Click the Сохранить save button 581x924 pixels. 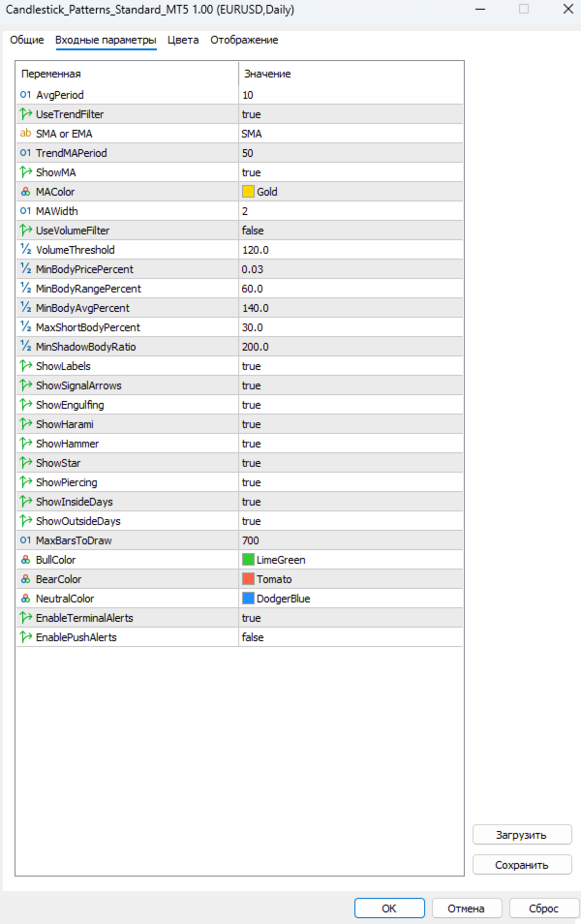point(522,865)
